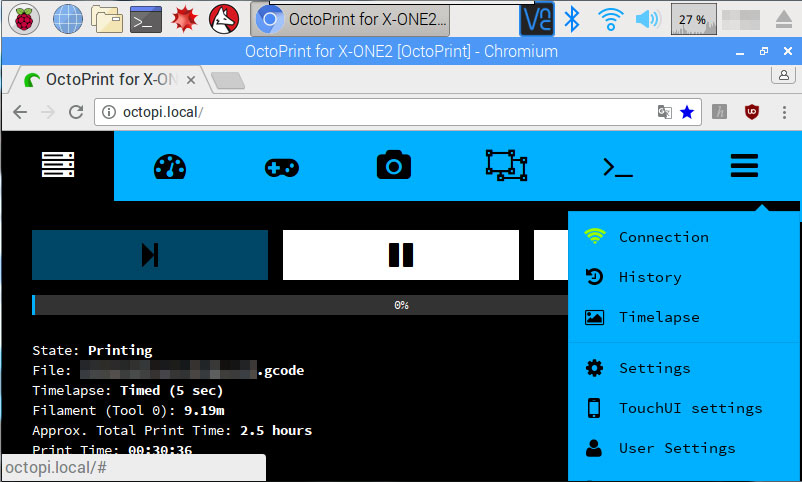Launch the web browser globe icon

tap(68, 19)
